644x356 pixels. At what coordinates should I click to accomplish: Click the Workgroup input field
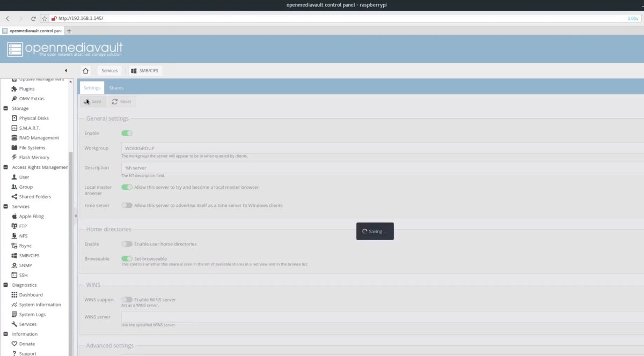(383, 148)
